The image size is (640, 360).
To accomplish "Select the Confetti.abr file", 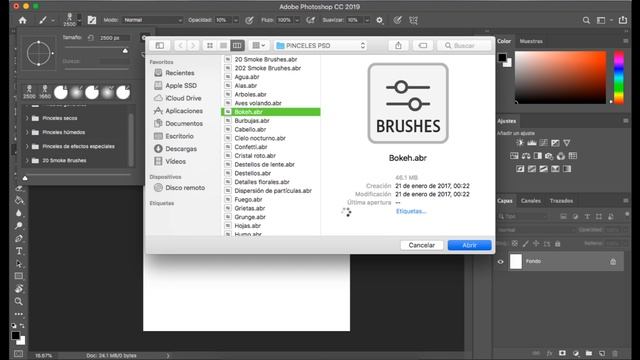I will (x=271, y=147).
